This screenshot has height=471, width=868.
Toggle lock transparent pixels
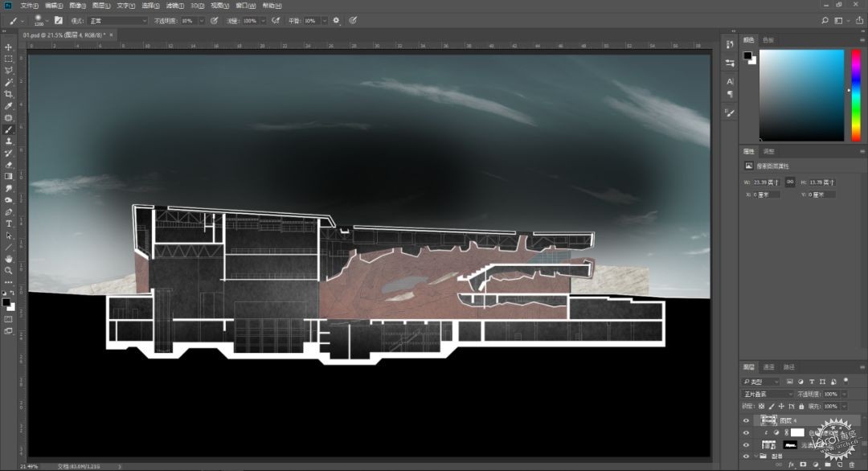pyautogui.click(x=762, y=406)
